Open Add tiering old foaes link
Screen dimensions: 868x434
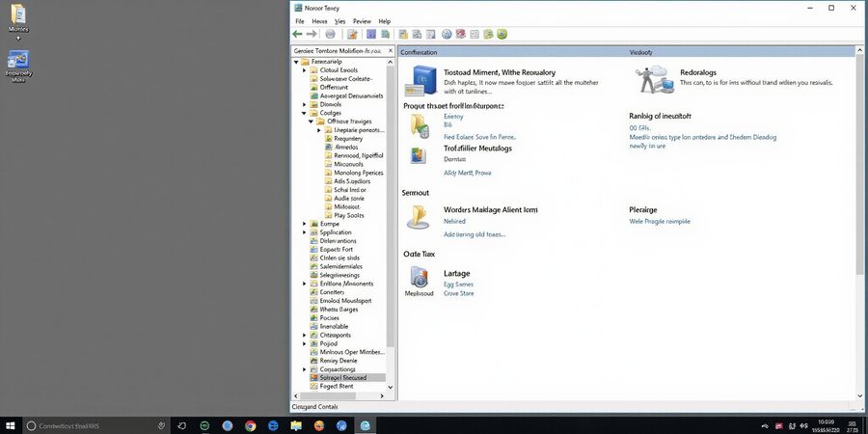475,234
